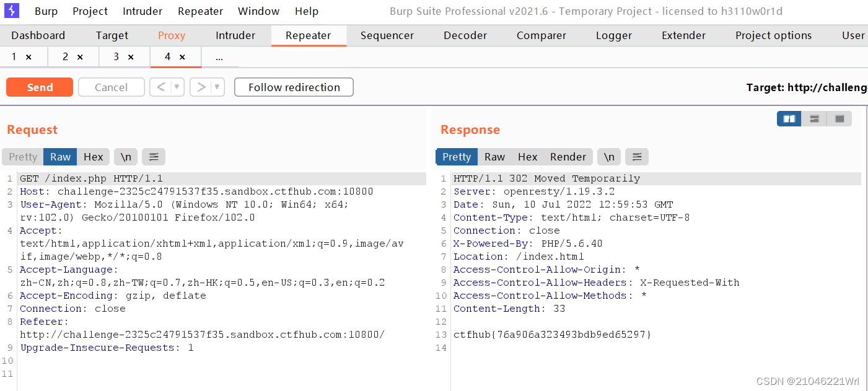Click the X-Powered-By PHP header

528,244
